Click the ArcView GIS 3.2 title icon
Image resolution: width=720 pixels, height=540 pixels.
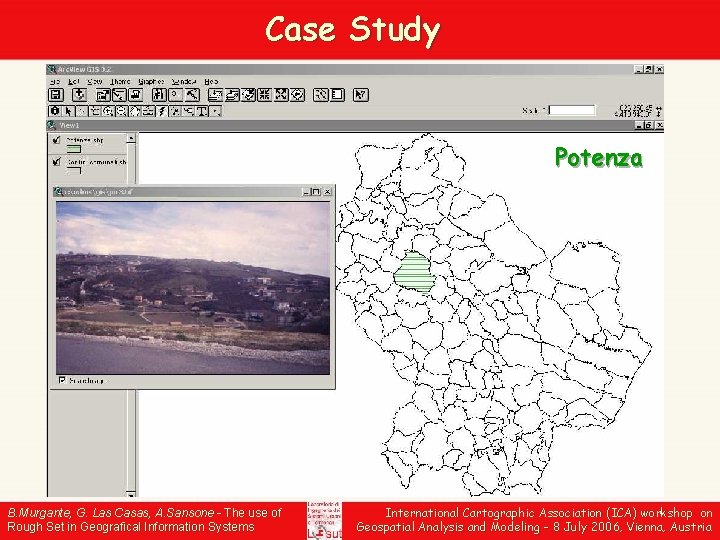pos(51,69)
